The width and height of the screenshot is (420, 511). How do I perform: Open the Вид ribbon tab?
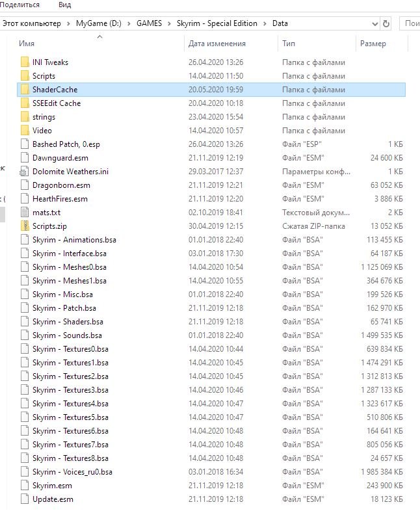tap(65, 5)
